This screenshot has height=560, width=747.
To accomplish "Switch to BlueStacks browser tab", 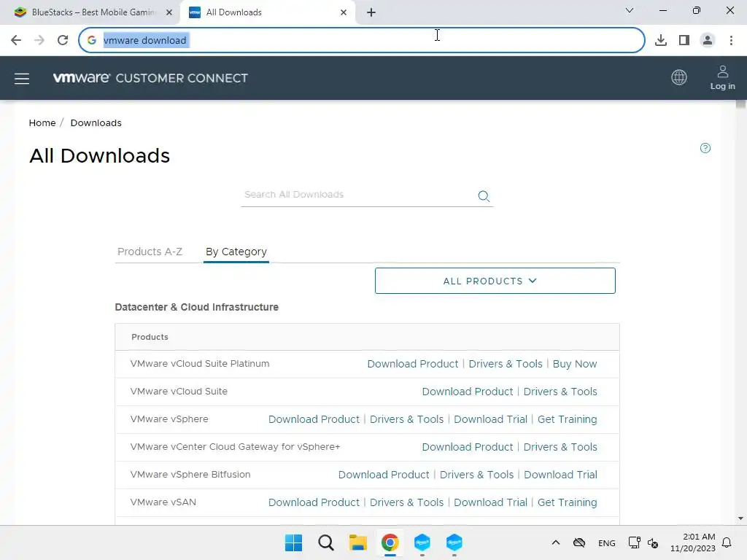I will (x=93, y=12).
